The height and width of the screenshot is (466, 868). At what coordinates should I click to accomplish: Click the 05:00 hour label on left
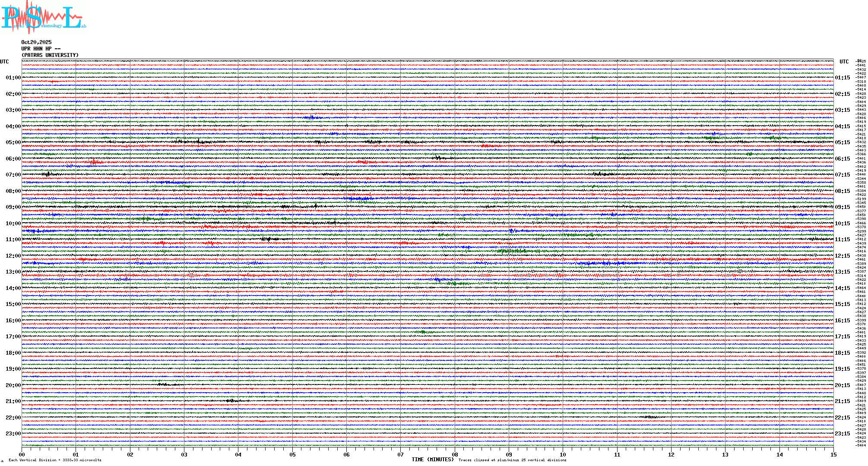coord(13,142)
